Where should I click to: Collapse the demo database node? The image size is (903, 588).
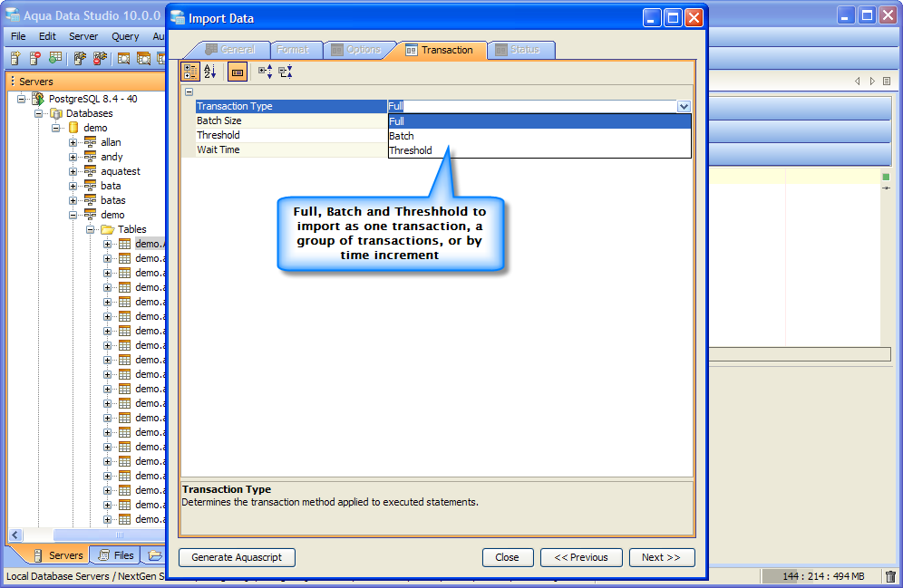coord(56,128)
